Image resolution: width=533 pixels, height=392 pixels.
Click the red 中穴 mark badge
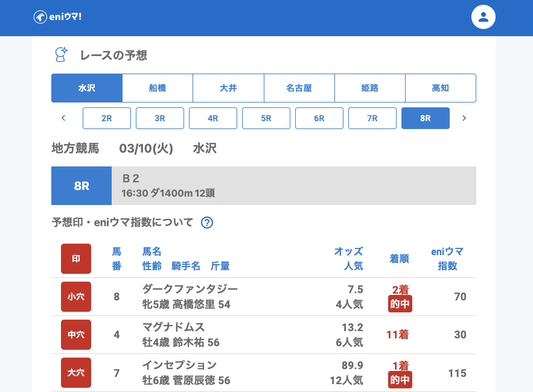pos(76,335)
